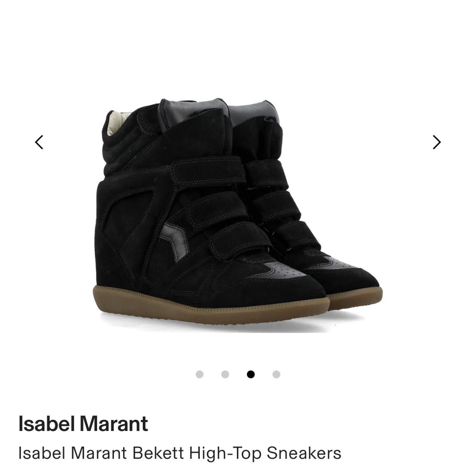Open the Isabel Marant brand page

coord(83,424)
